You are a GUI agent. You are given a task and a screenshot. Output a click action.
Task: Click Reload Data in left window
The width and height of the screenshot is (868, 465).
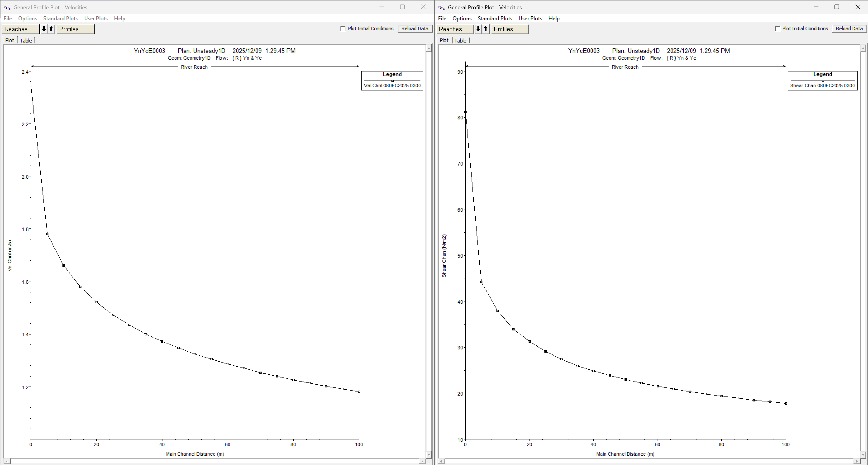click(x=415, y=29)
